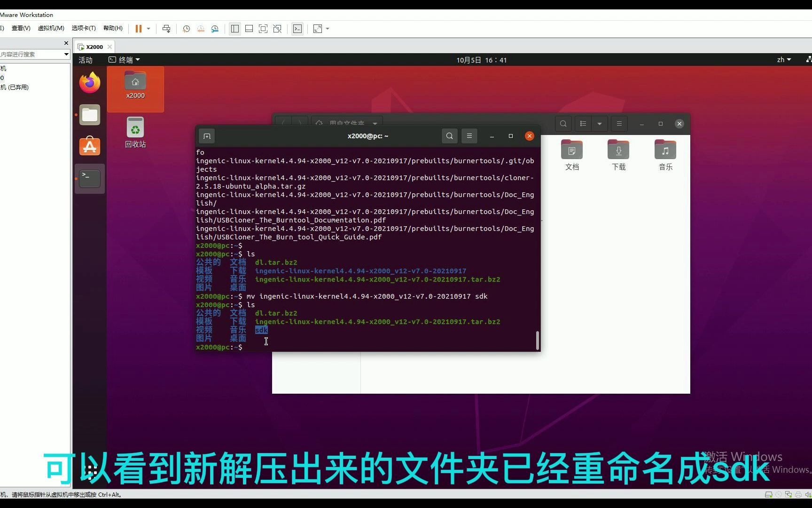Open the 查看(V) menu
Image resolution: width=812 pixels, height=508 pixels.
[x=21, y=28]
